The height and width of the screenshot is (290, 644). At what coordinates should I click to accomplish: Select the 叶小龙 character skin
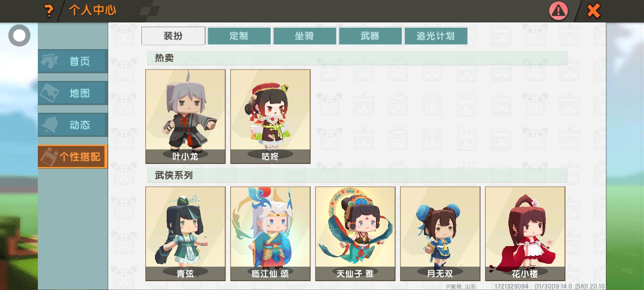coord(186,116)
